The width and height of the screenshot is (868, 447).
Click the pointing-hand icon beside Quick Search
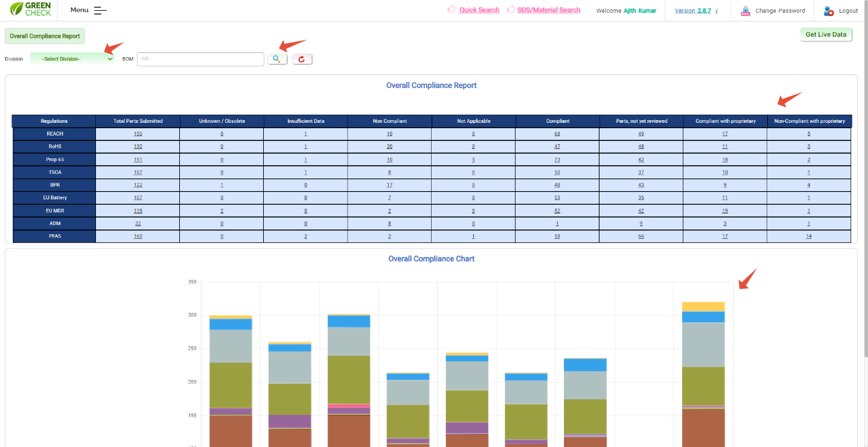[452, 9]
